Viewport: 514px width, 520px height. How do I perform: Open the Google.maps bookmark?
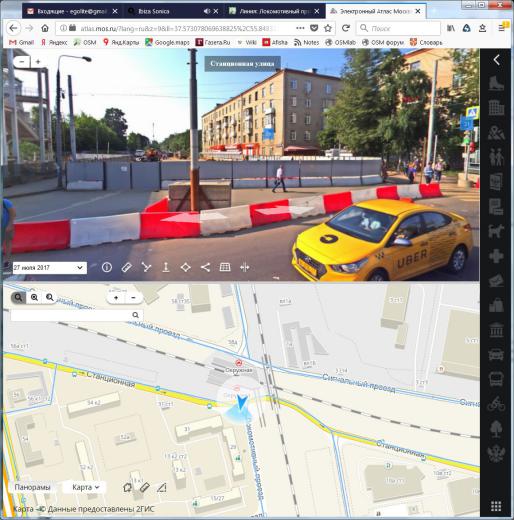167,42
